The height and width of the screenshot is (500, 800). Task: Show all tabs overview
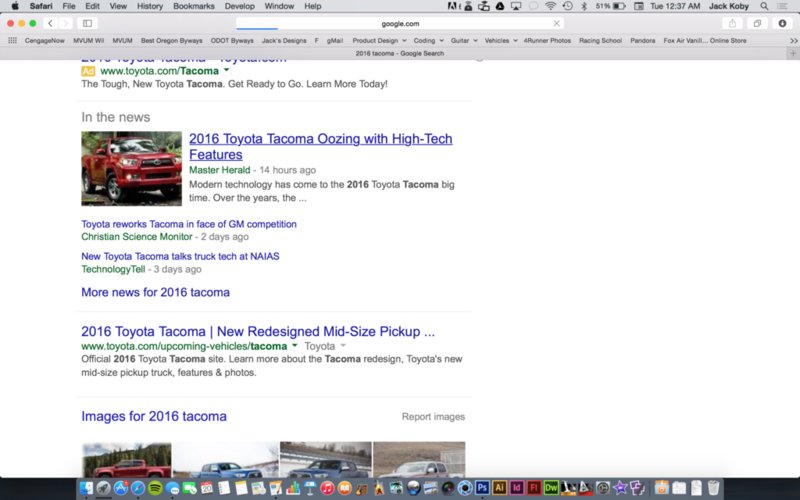(758, 23)
